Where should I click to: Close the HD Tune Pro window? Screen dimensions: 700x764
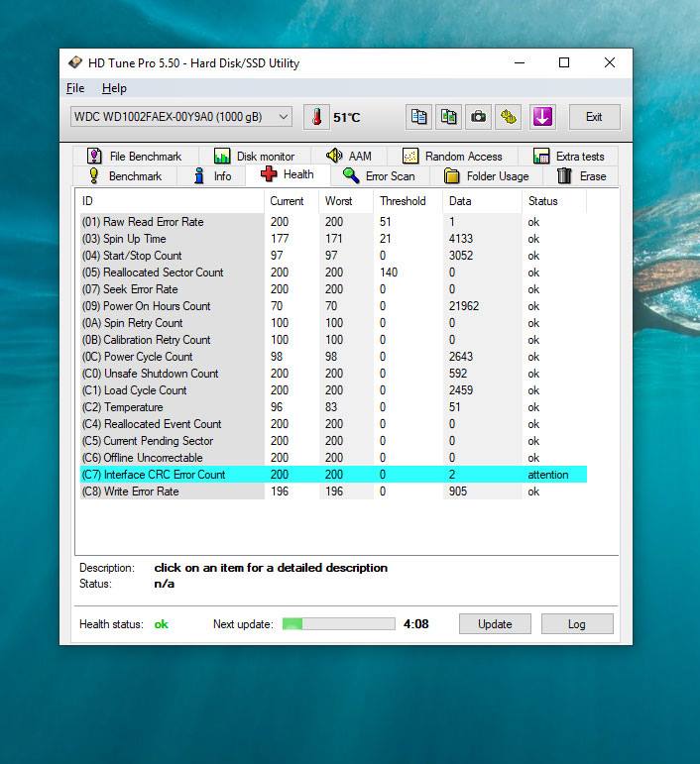pyautogui.click(x=610, y=62)
